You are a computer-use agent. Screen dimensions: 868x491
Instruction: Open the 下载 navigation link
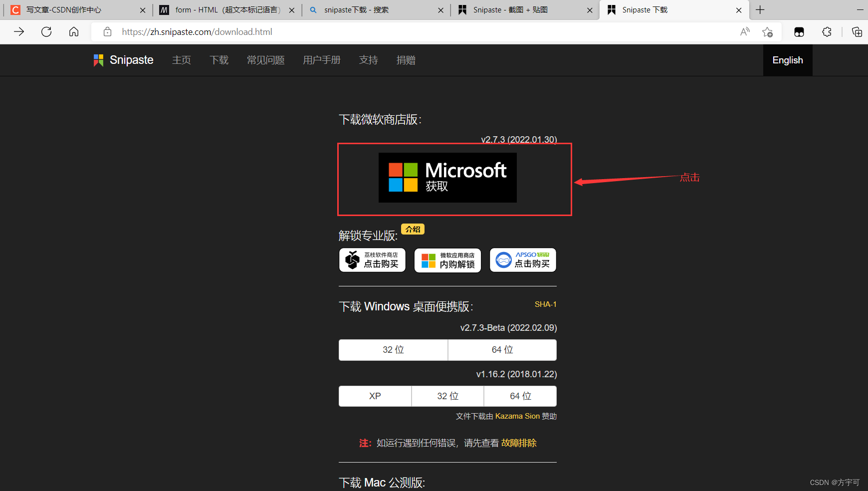pyautogui.click(x=219, y=60)
